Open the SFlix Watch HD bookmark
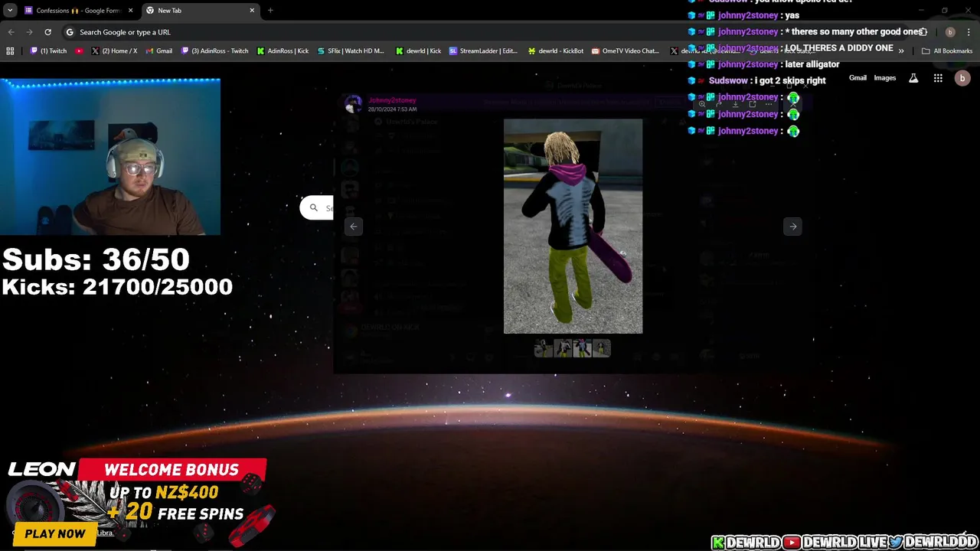Viewport: 980px width, 551px height. [x=351, y=51]
